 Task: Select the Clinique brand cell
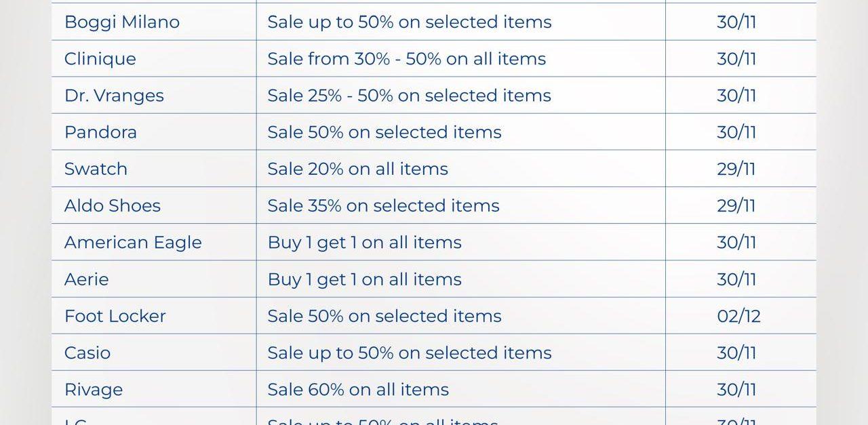[100, 59]
